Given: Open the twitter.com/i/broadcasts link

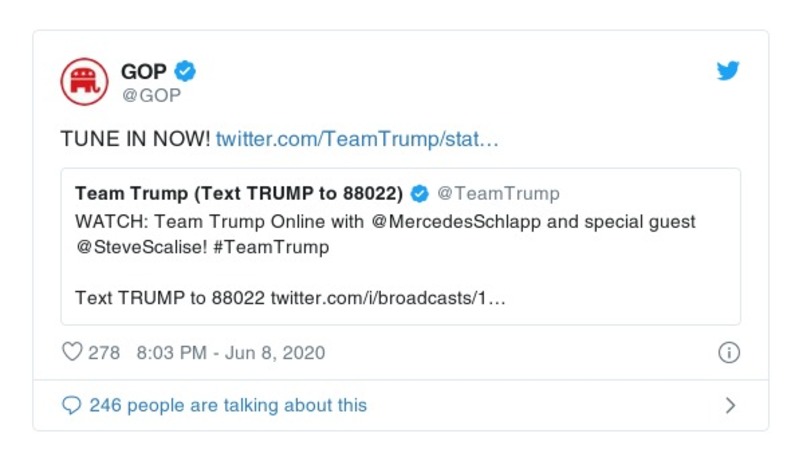Looking at the screenshot, I should [x=388, y=298].
